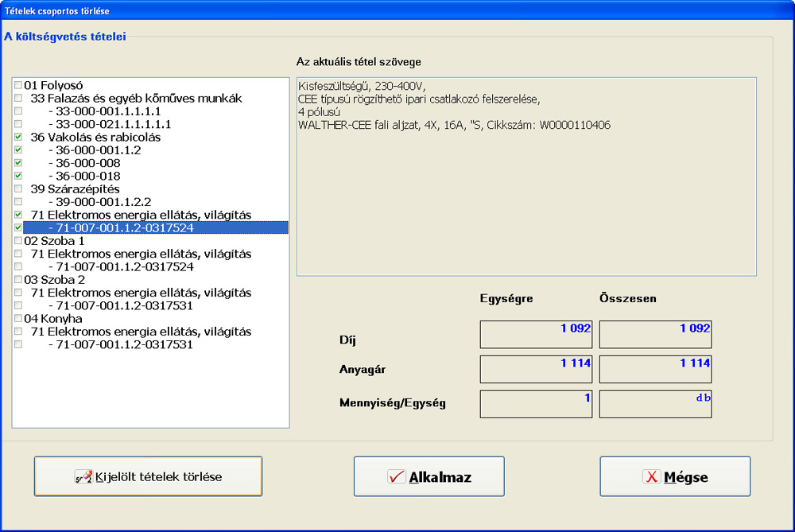Click inside the current item text area
This screenshot has width=795, height=532.
point(526,177)
